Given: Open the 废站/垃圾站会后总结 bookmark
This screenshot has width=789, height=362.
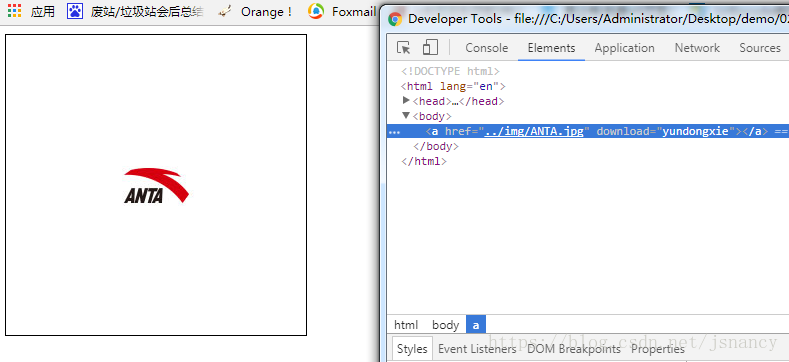Looking at the screenshot, I should pos(147,11).
